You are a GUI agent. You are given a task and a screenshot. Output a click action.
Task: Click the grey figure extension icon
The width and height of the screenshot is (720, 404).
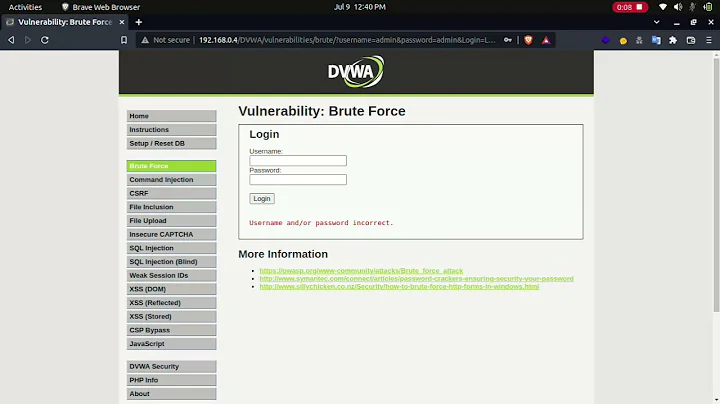(x=639, y=40)
